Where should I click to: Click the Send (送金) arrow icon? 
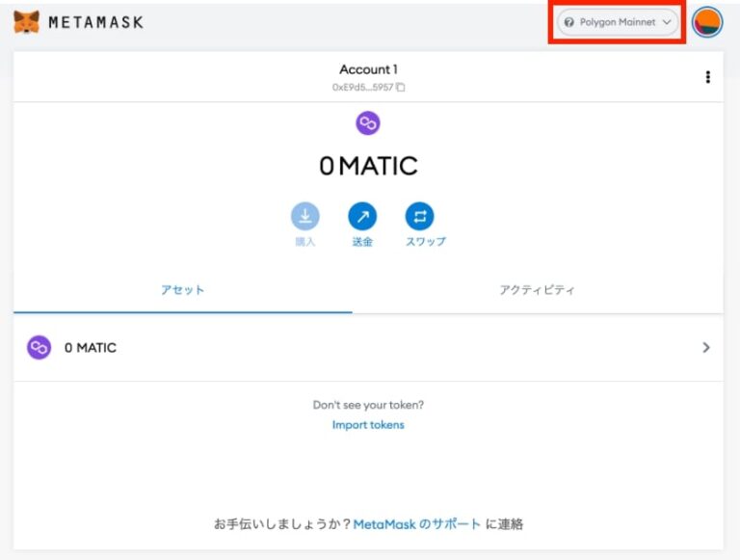[x=362, y=216]
